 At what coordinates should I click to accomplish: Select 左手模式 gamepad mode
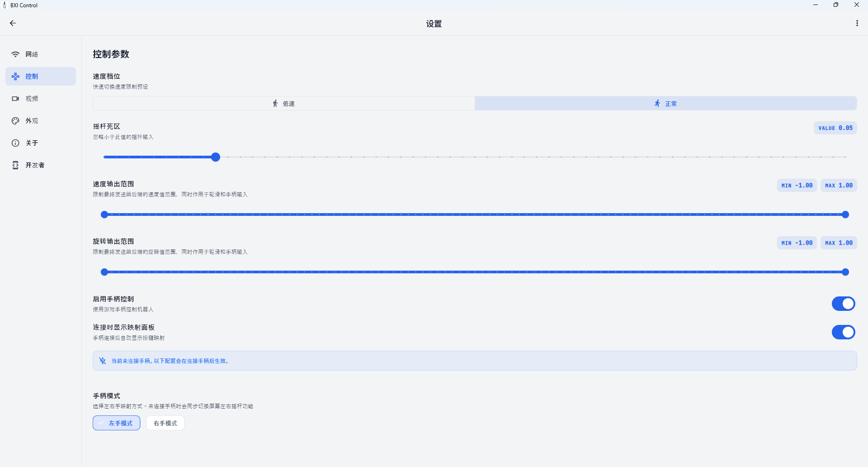click(x=117, y=423)
